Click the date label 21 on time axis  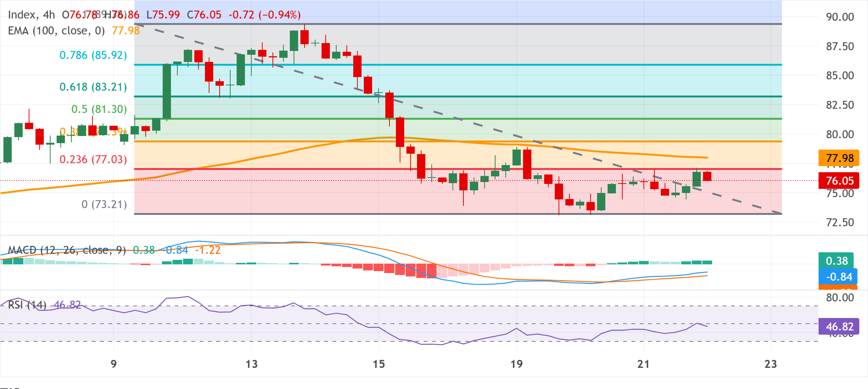643,364
